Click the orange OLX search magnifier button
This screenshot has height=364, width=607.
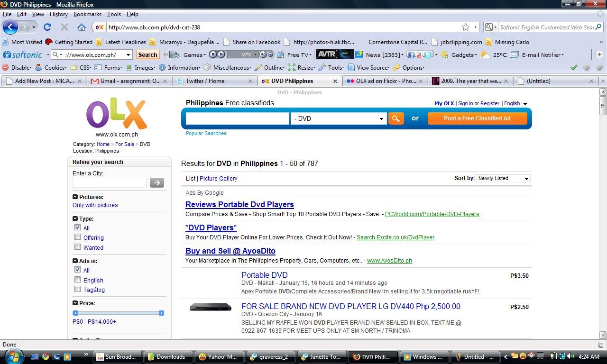[396, 118]
